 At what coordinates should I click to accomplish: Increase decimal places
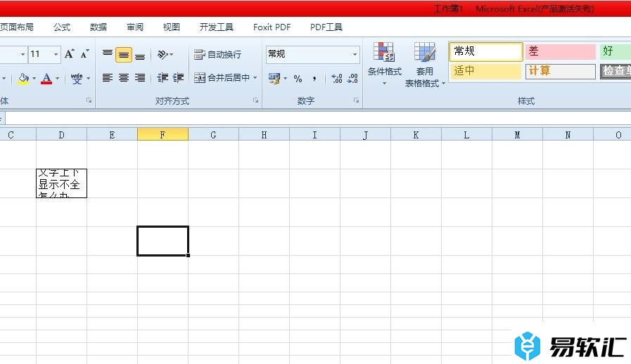337,79
